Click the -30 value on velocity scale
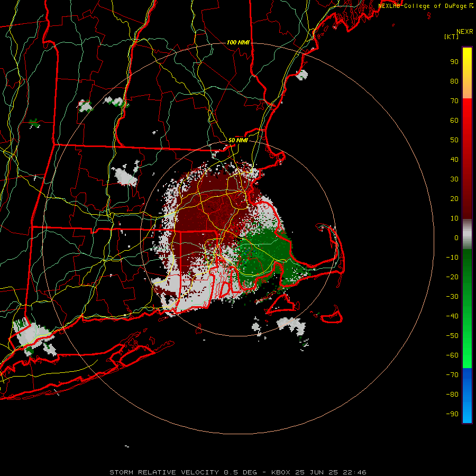Viewport: 476px width, 476px height. click(x=452, y=297)
